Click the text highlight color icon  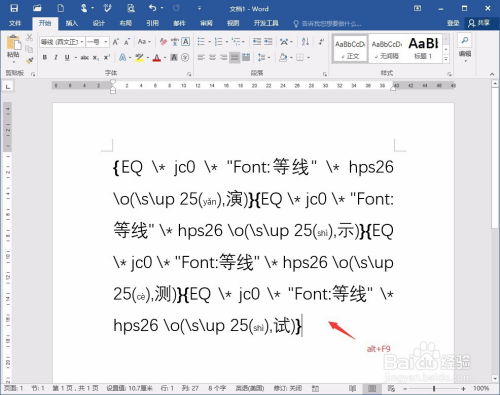(140, 58)
